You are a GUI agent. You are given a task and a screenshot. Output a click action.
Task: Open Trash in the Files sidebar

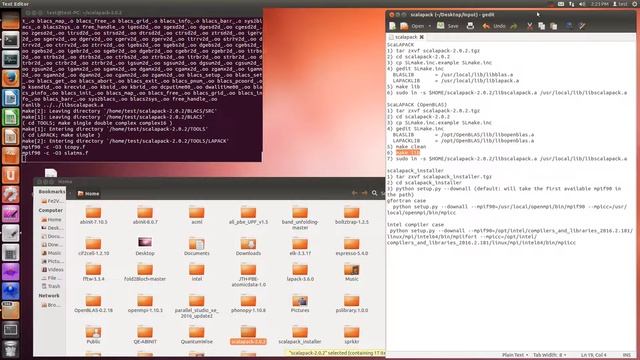[51, 287]
